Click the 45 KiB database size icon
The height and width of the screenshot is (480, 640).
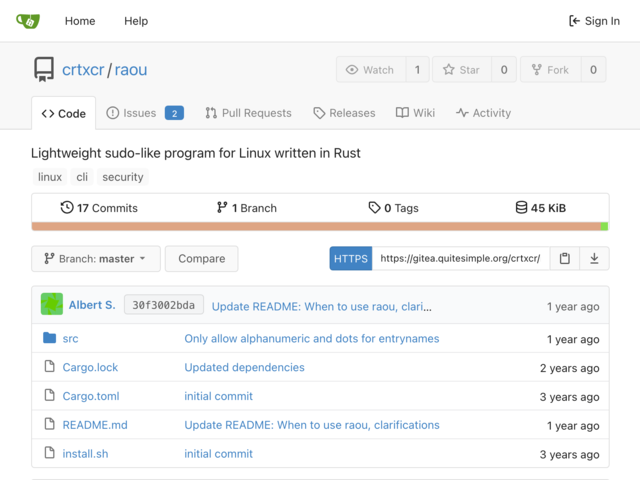coord(521,207)
